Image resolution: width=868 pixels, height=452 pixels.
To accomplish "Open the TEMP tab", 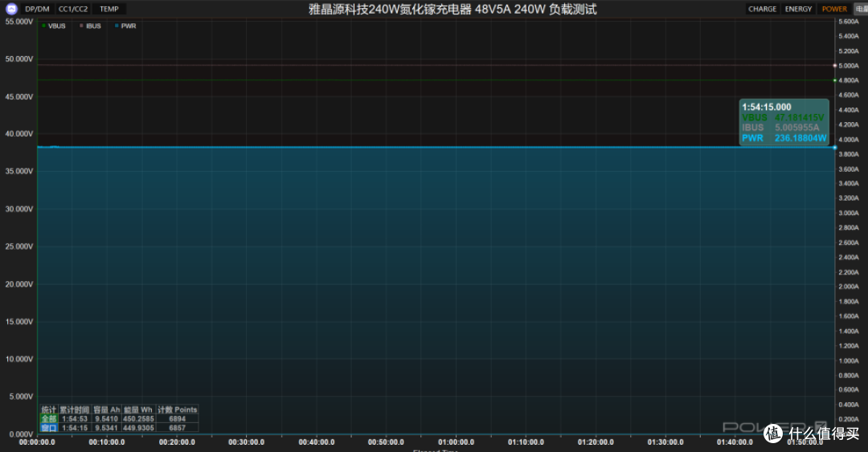I will 109,9.
